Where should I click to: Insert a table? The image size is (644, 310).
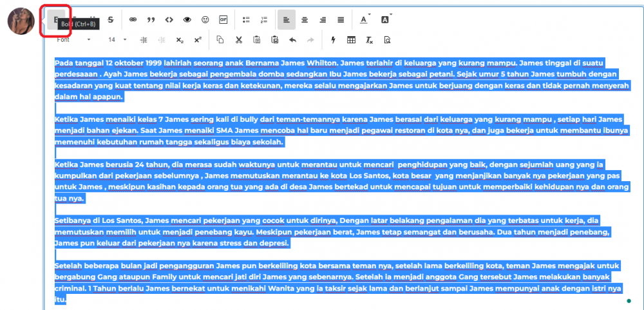tap(351, 40)
